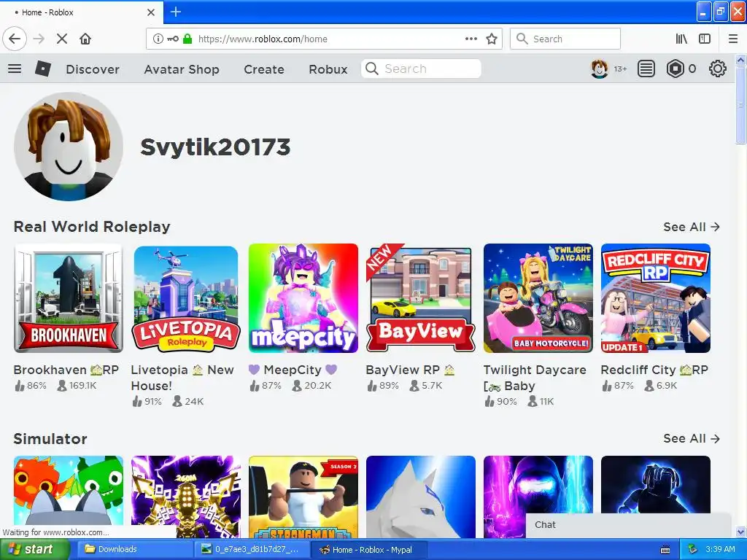
Task: Focus the browser Search box
Action: pos(565,39)
